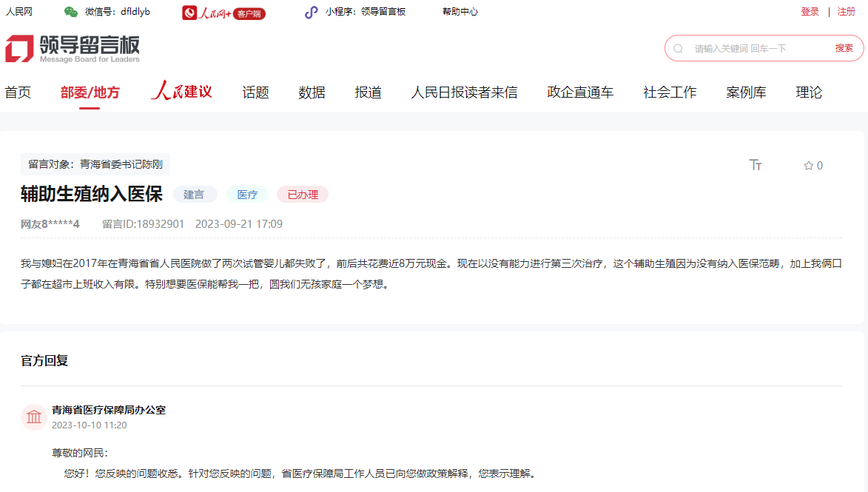Click the 领导留言板 site logo

tap(73, 49)
